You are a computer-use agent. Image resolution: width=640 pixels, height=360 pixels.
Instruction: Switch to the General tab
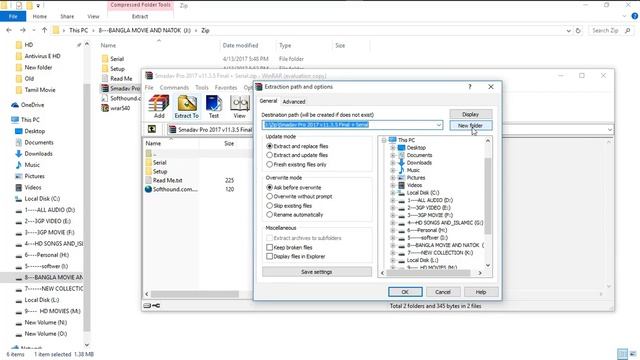[x=268, y=101]
